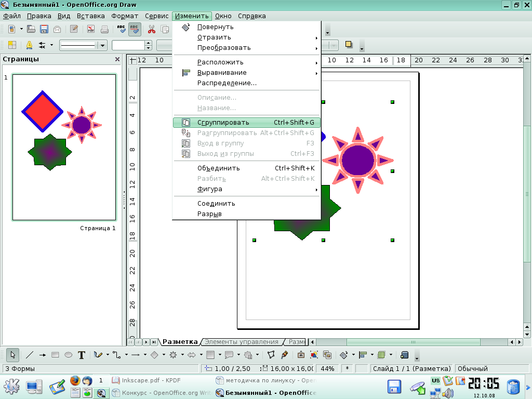Select the Rectangle drawing tool
Screen dimensions: 532x399
click(x=56, y=355)
